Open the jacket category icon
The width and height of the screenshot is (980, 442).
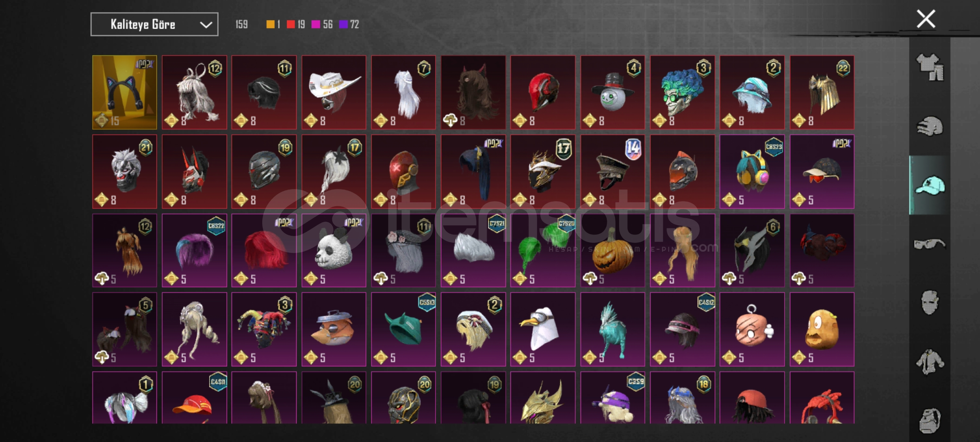[x=930, y=362]
